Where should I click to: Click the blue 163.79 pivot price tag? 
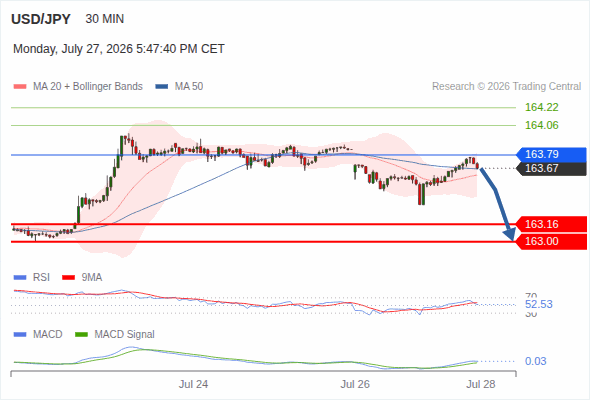point(551,154)
